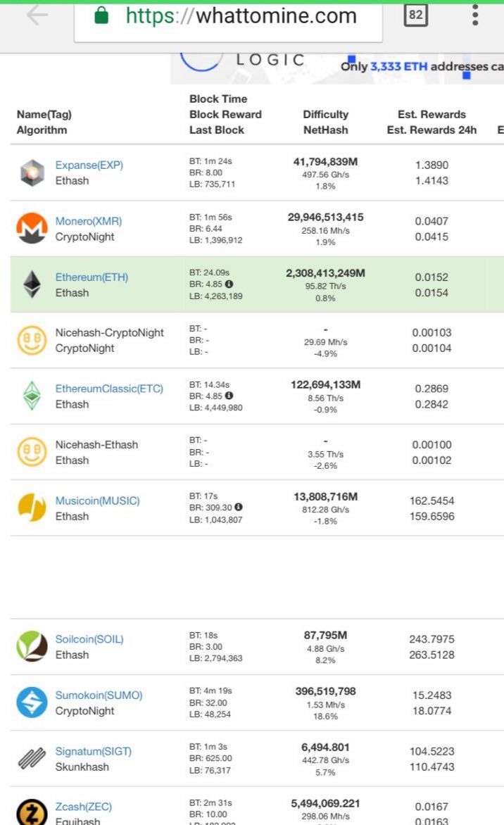
Task: Click the Signatum striped logo
Action: pos(32,759)
